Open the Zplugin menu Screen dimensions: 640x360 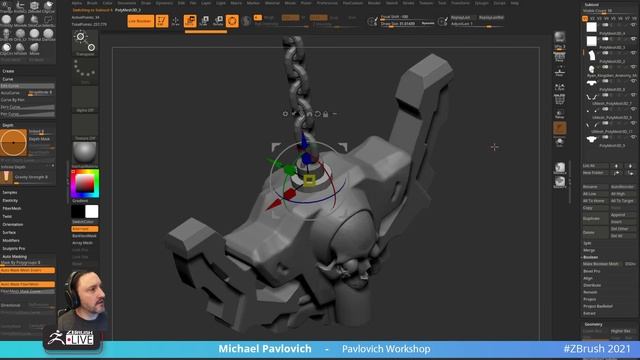481,3
